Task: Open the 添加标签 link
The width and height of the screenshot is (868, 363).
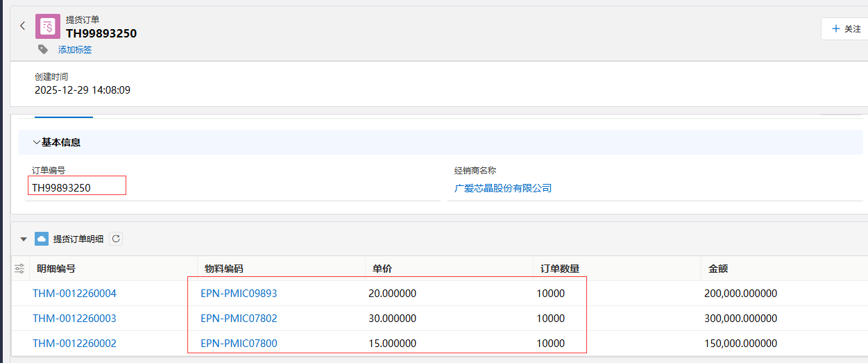Action: tap(75, 50)
